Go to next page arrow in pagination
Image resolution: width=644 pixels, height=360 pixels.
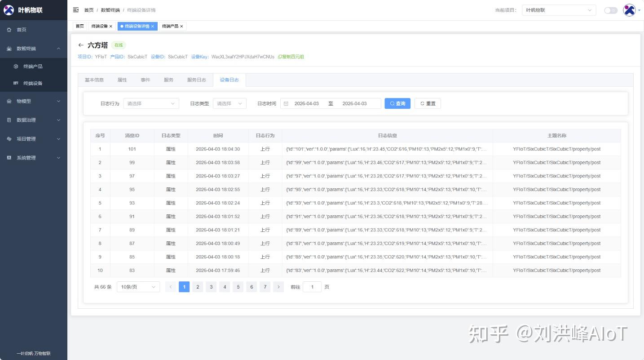278,287
